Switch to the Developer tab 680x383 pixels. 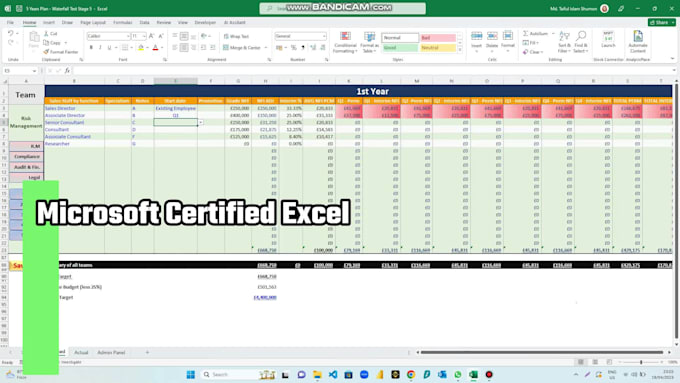pos(205,23)
